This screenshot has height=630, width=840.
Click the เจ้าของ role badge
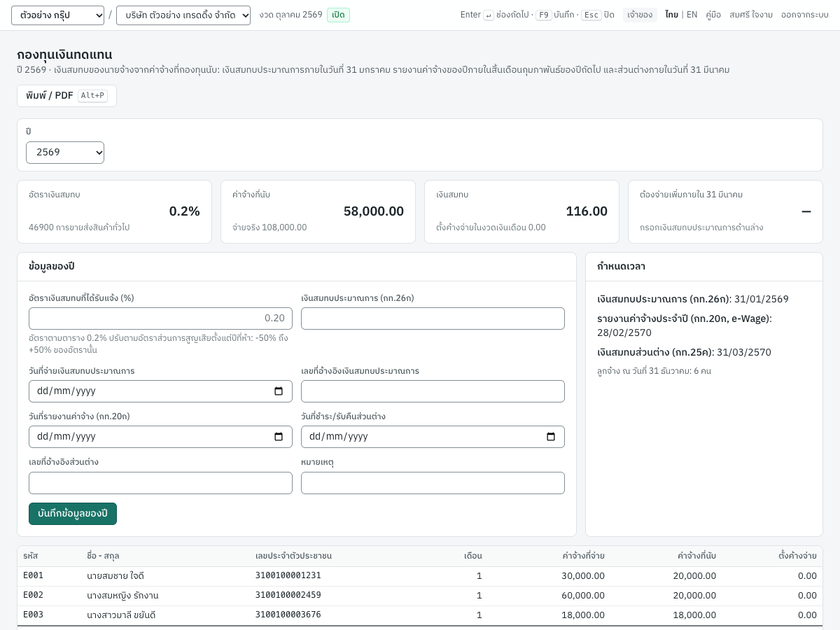point(640,15)
